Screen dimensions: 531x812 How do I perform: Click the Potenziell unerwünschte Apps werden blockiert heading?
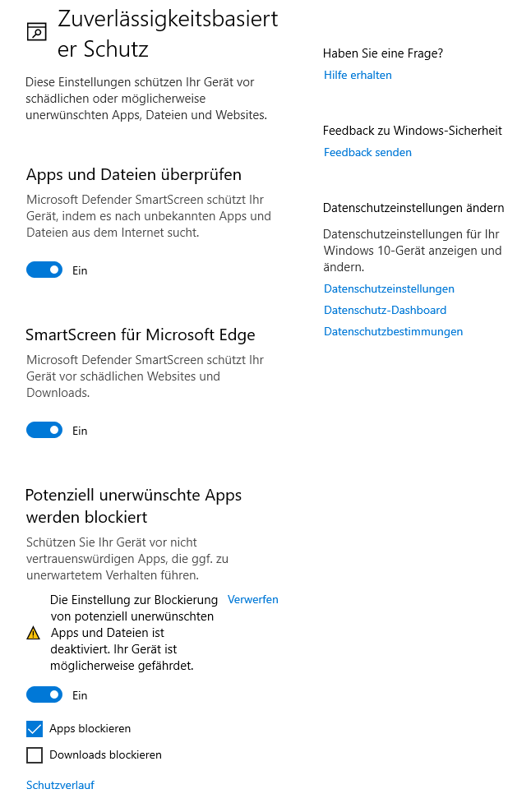133,505
